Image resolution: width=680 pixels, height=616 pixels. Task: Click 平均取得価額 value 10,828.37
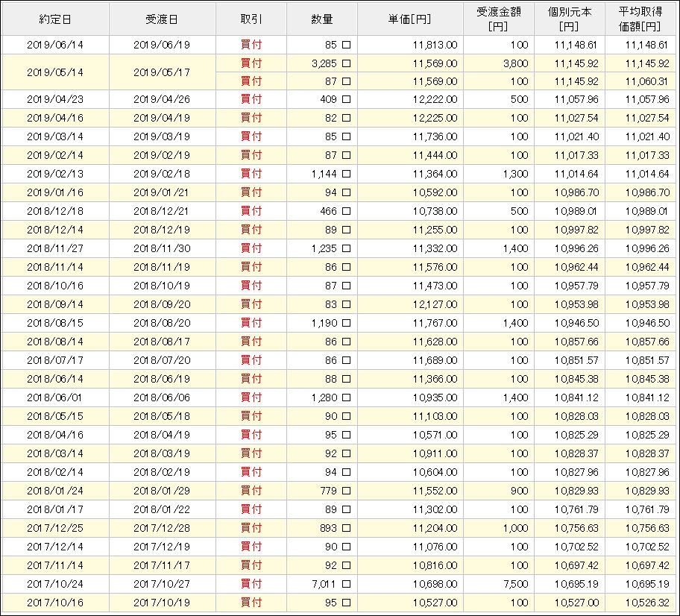(647, 453)
